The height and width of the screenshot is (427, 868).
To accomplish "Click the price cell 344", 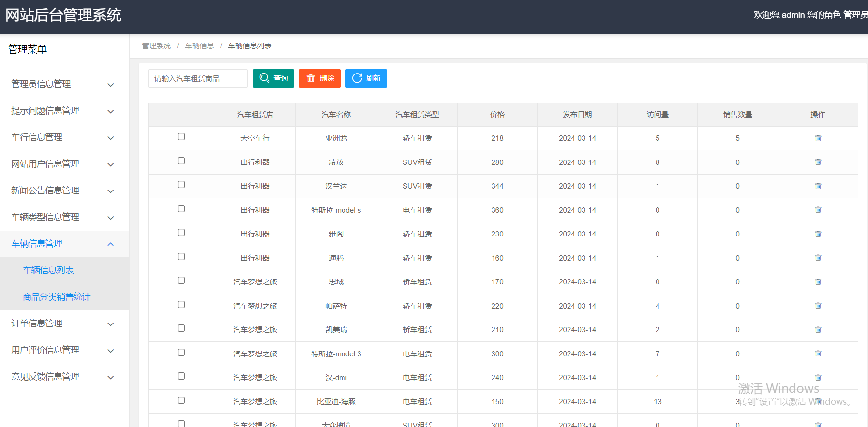I will pos(497,186).
